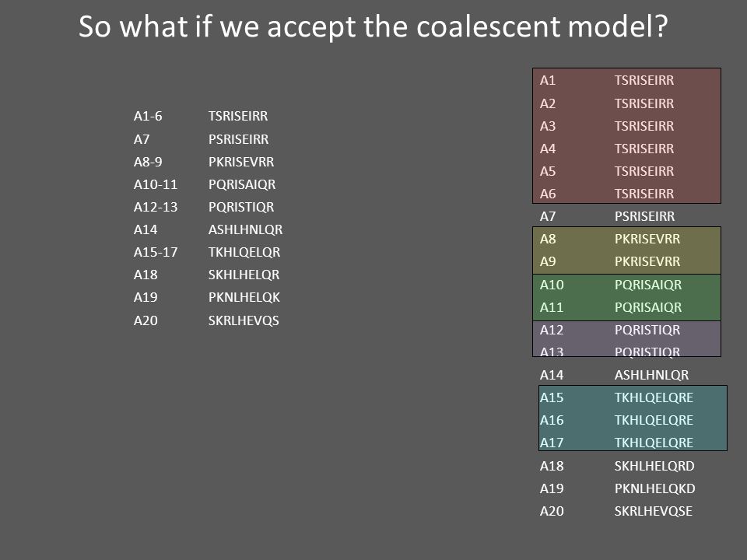
Task: Select the teal box grouping A15 to A17
Action: pyautogui.click(x=633, y=418)
